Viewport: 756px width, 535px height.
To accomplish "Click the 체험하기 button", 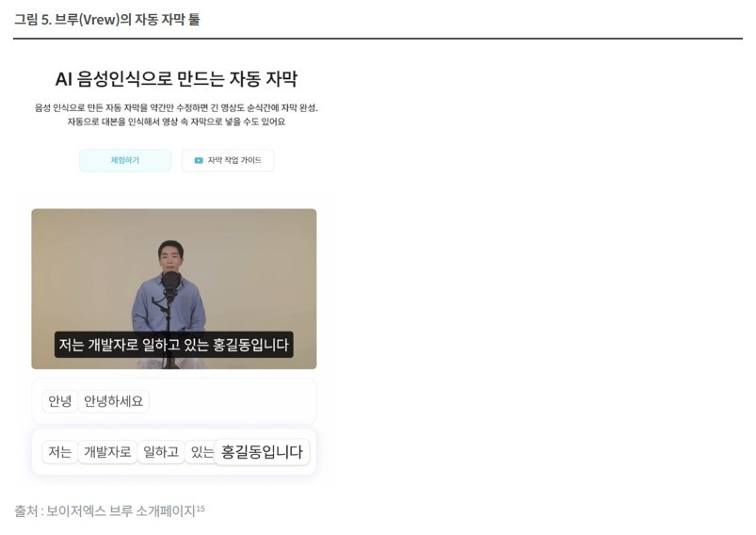I will click(x=125, y=160).
